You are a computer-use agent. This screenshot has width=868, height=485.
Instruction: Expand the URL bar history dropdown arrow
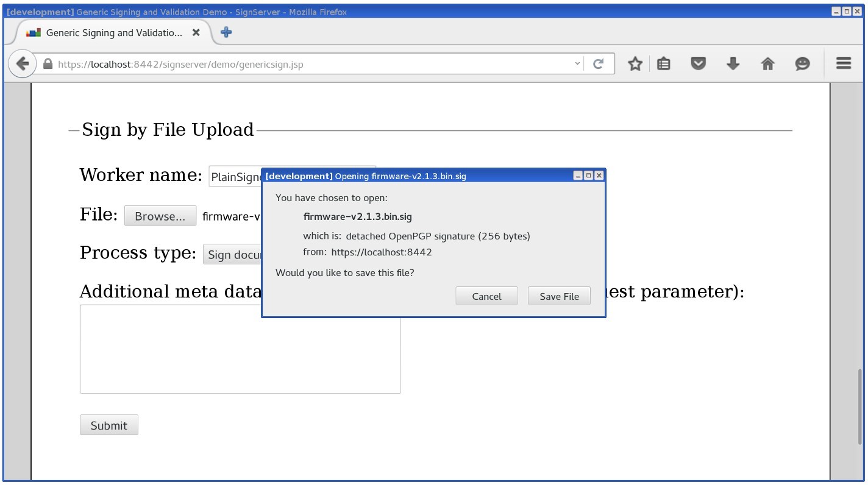click(x=577, y=64)
